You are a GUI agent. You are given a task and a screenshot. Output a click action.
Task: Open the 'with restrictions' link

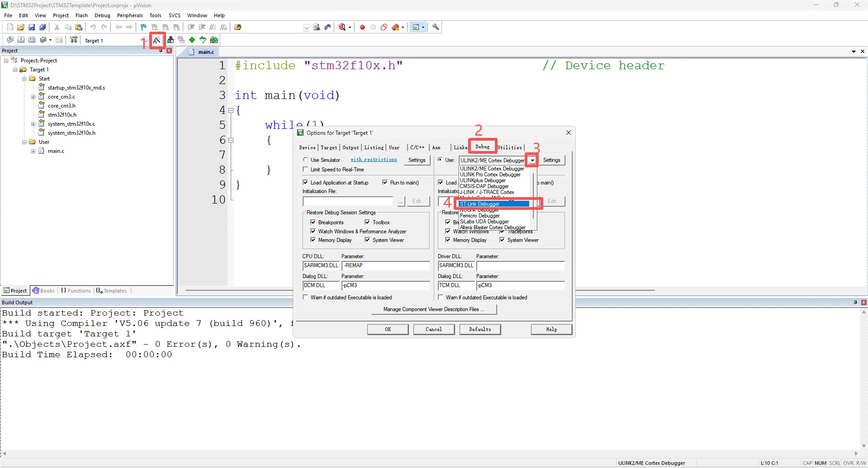(x=374, y=160)
